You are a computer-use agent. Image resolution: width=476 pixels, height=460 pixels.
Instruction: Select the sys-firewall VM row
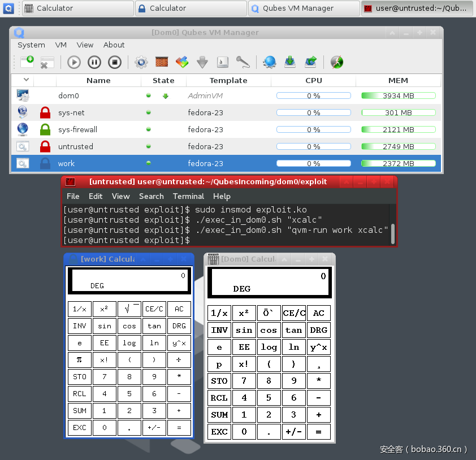click(x=77, y=129)
